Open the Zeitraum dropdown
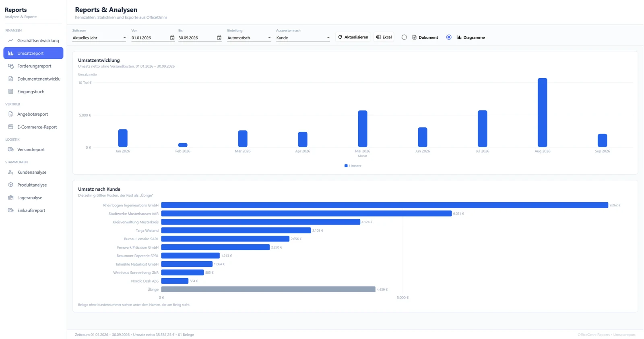The height and width of the screenshot is (339, 644). [99, 37]
